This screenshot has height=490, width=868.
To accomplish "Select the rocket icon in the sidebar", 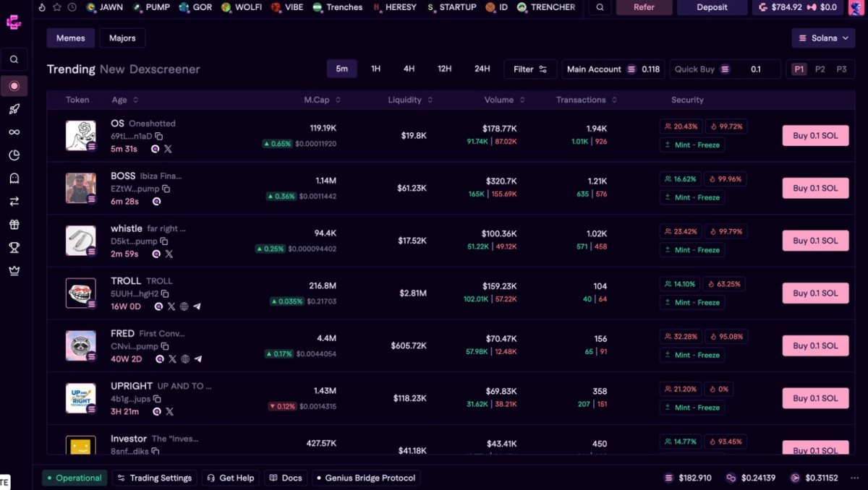I will click(x=14, y=108).
